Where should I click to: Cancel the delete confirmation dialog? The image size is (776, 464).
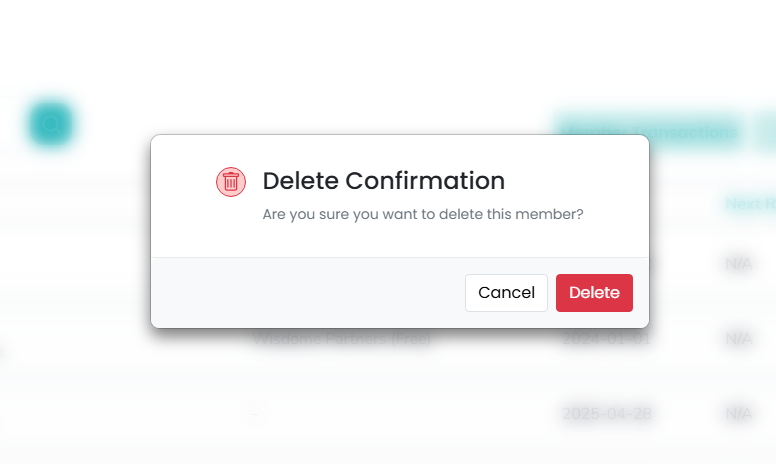[x=506, y=293]
